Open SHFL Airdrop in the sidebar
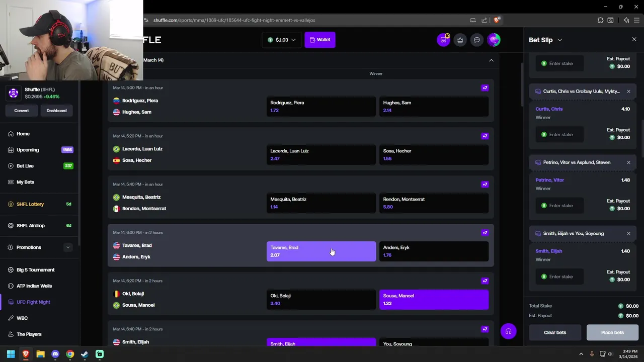 pos(40,226)
